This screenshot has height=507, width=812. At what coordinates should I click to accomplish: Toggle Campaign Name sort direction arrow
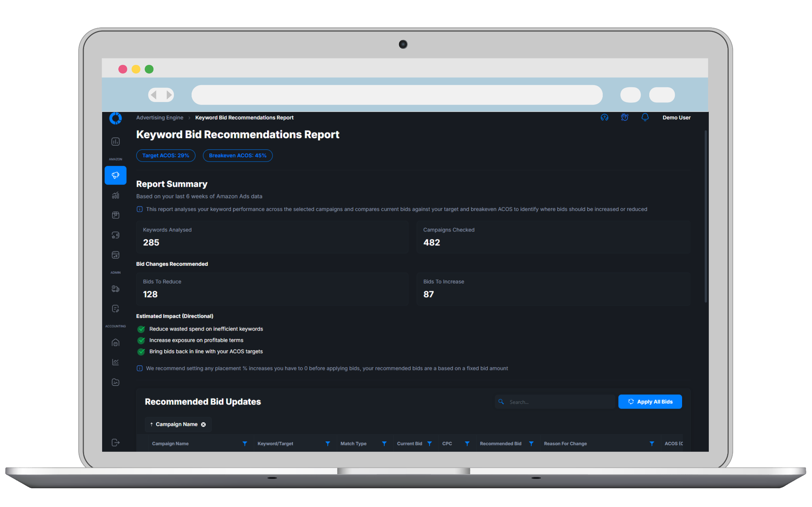pyautogui.click(x=152, y=424)
